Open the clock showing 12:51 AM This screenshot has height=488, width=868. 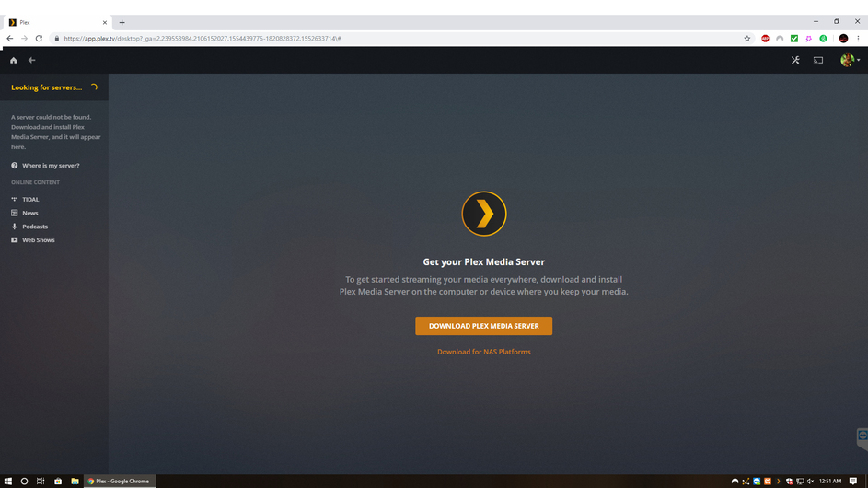(830, 481)
